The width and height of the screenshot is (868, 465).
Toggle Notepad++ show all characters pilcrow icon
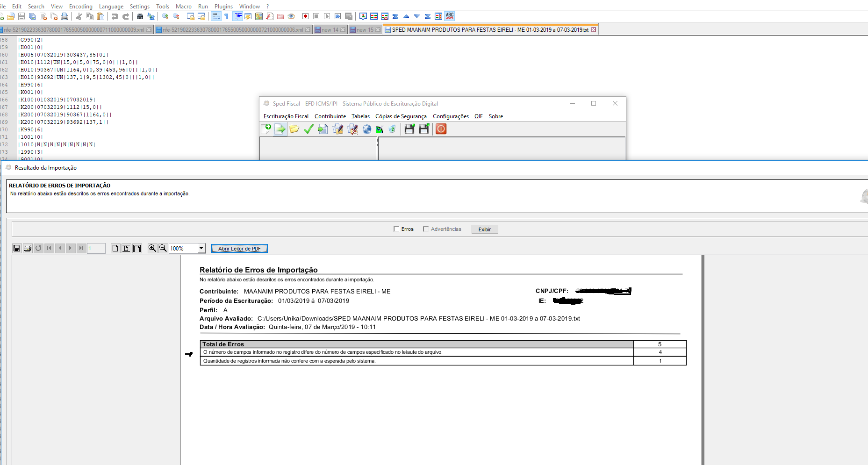click(227, 16)
